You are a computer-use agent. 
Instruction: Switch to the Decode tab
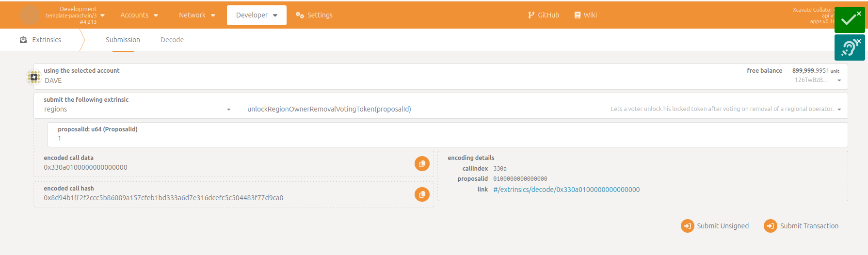tap(172, 40)
